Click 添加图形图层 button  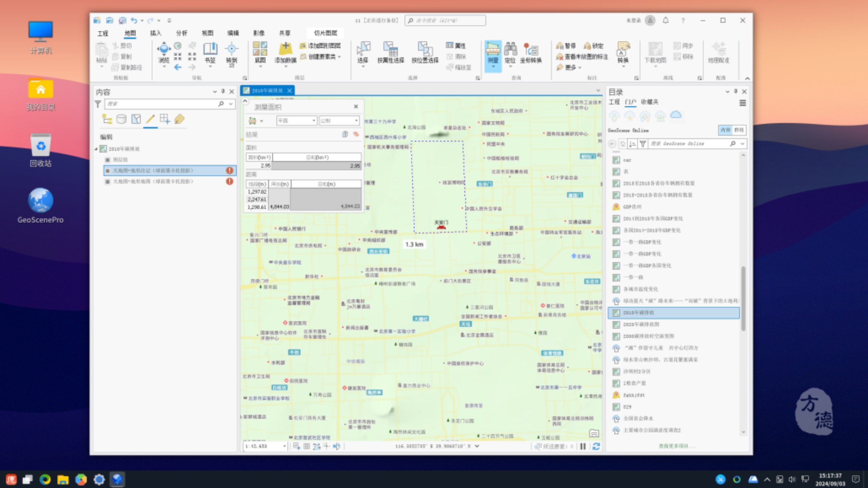pos(320,46)
